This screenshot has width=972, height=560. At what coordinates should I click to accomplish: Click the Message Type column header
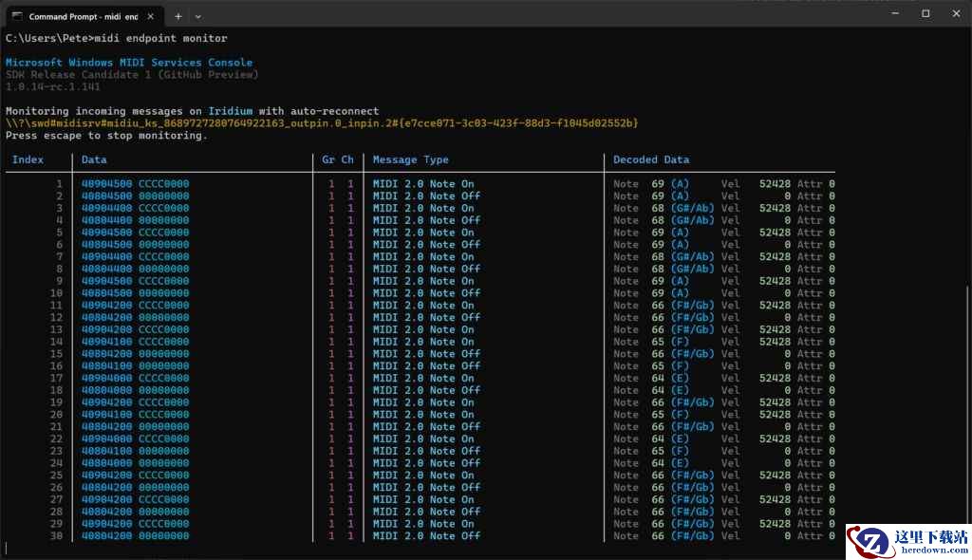coord(410,159)
